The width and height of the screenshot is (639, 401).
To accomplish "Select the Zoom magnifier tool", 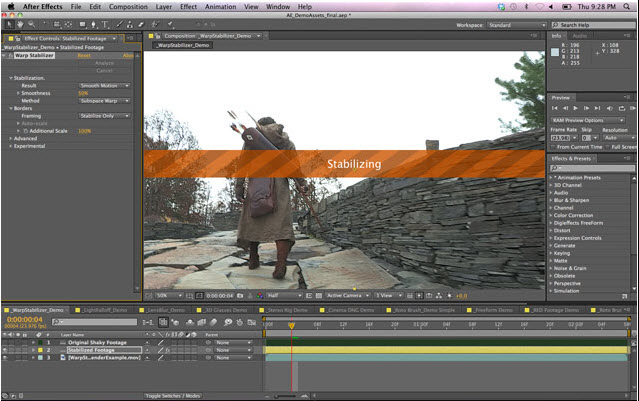I will pyautogui.click(x=32, y=24).
